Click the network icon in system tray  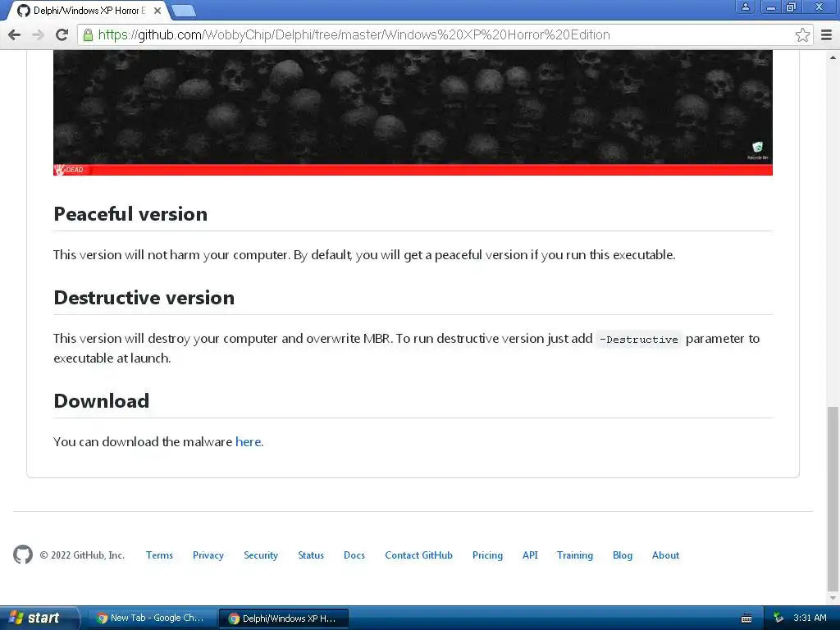pyautogui.click(x=778, y=618)
